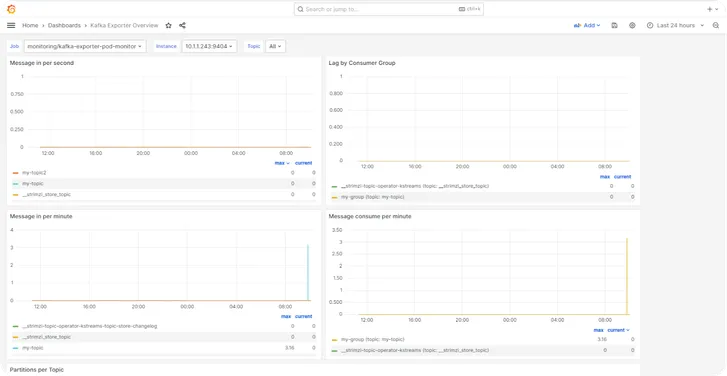This screenshot has width=727, height=376.
Task: Open the Last 24 hours time picker
Action: coord(676,25)
